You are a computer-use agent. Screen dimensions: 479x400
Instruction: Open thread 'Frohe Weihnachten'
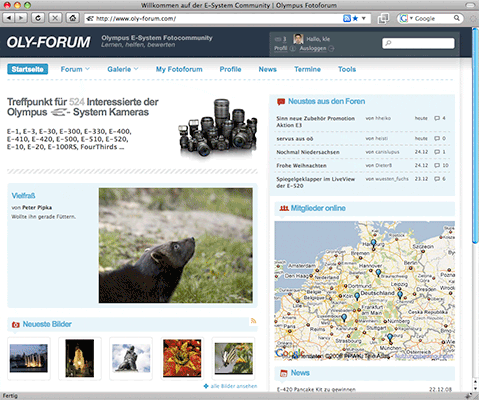click(301, 165)
